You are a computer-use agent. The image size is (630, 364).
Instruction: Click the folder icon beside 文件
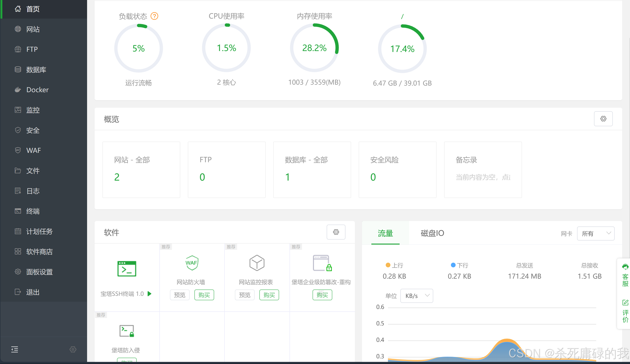[x=18, y=170]
